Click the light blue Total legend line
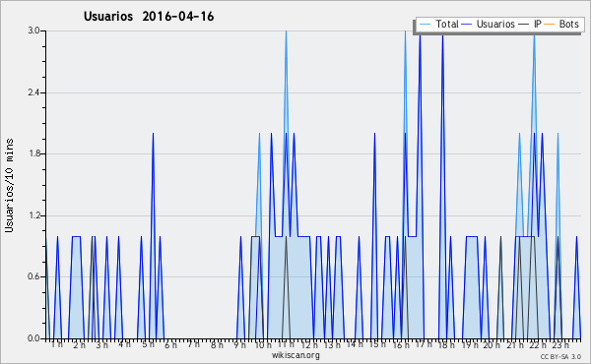 [x=425, y=25]
